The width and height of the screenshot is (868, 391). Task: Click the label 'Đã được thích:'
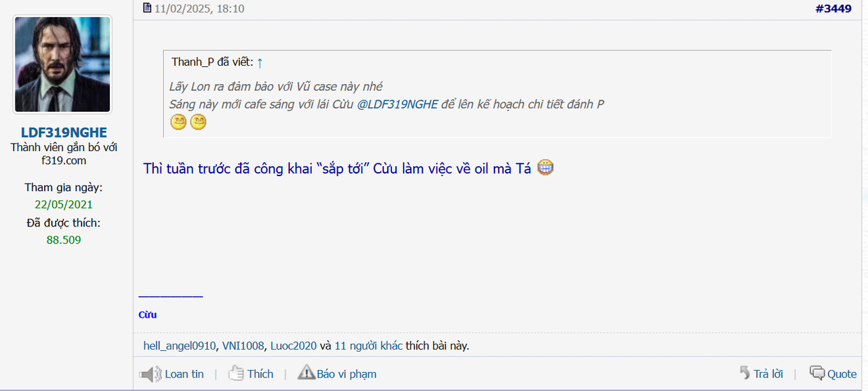point(64,223)
